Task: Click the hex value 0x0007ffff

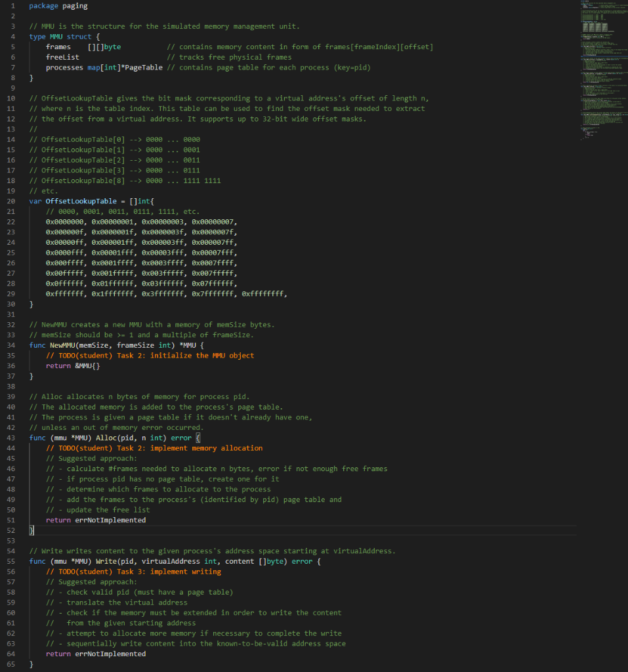Action: (213, 262)
